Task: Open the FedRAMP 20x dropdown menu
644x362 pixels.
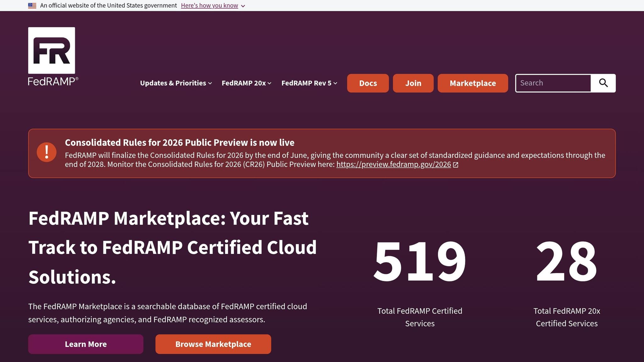Action: click(x=247, y=83)
